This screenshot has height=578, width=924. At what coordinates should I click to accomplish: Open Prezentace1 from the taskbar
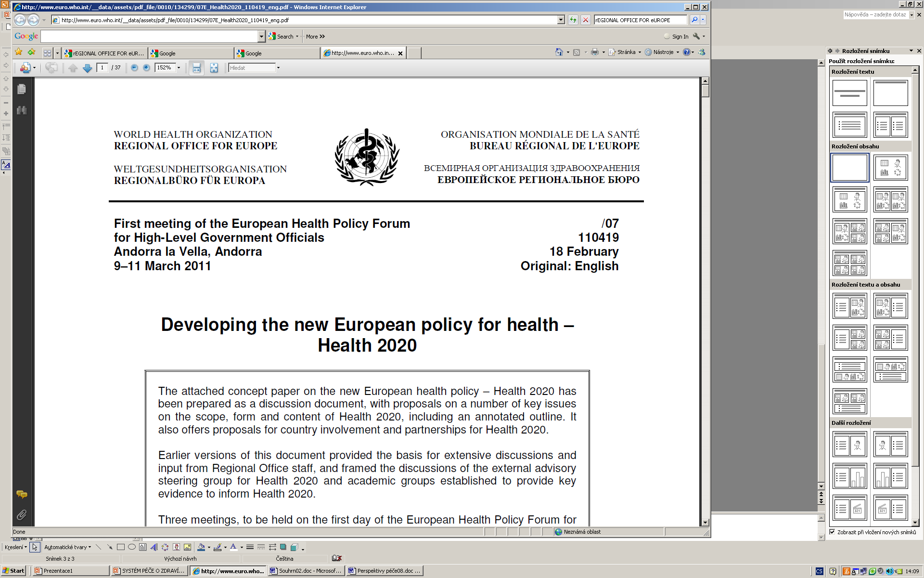(x=71, y=571)
